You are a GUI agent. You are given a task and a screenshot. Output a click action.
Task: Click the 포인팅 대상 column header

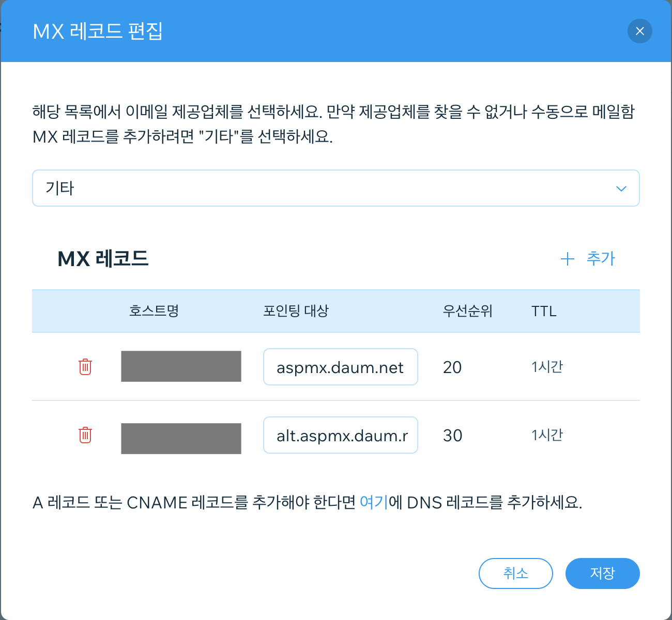pyautogui.click(x=296, y=311)
